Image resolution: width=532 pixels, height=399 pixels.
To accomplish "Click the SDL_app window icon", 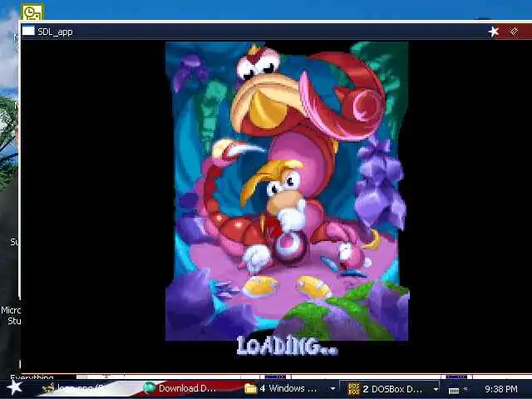I will click(x=28, y=32).
